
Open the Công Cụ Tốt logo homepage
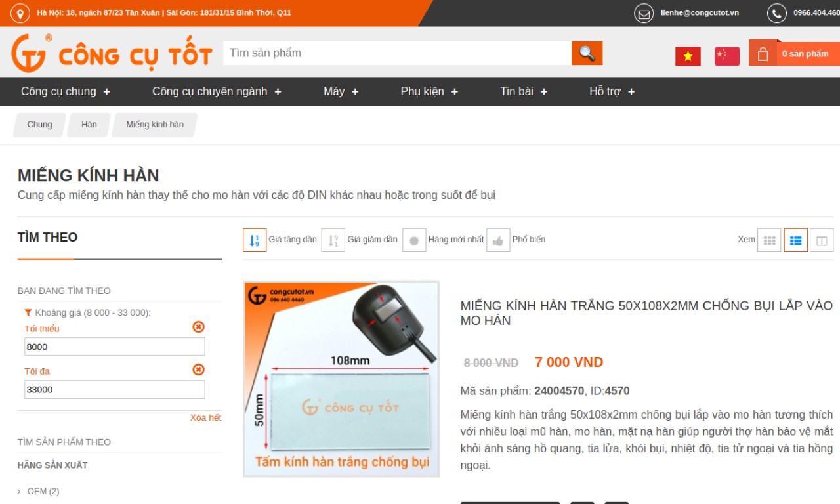click(112, 53)
